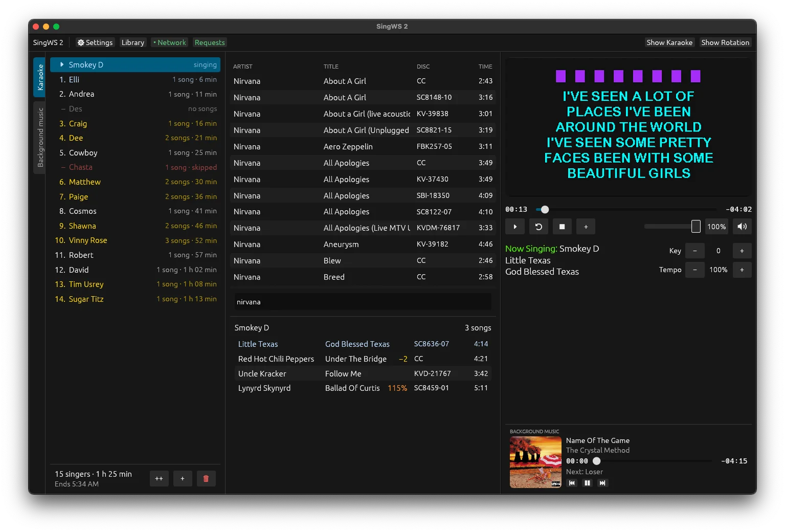Select Nirvana Aero Zeppelin song row

(363, 146)
